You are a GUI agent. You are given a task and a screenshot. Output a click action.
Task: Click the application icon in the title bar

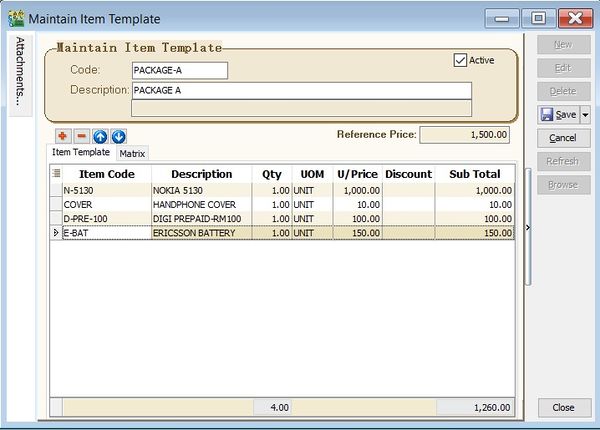[15, 18]
